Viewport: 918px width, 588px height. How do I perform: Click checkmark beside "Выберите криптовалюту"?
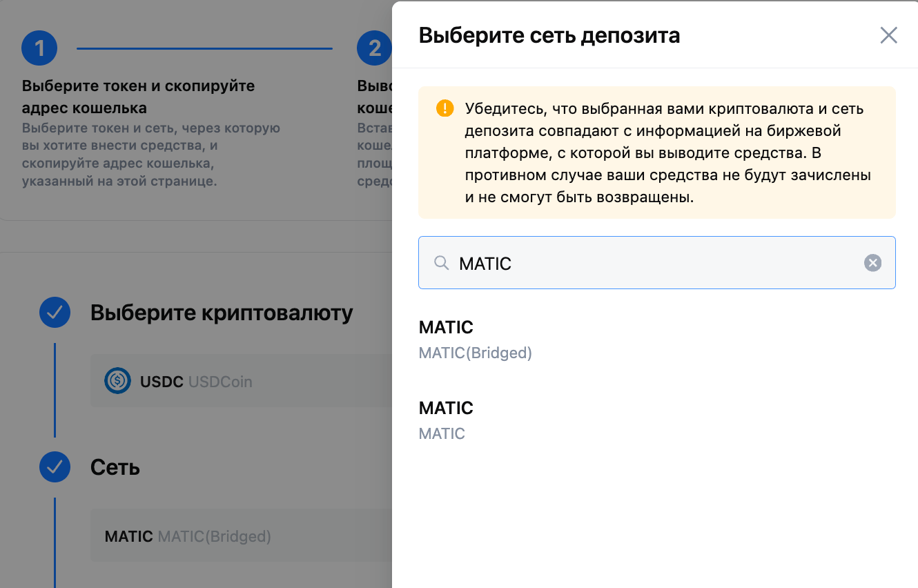coord(55,313)
